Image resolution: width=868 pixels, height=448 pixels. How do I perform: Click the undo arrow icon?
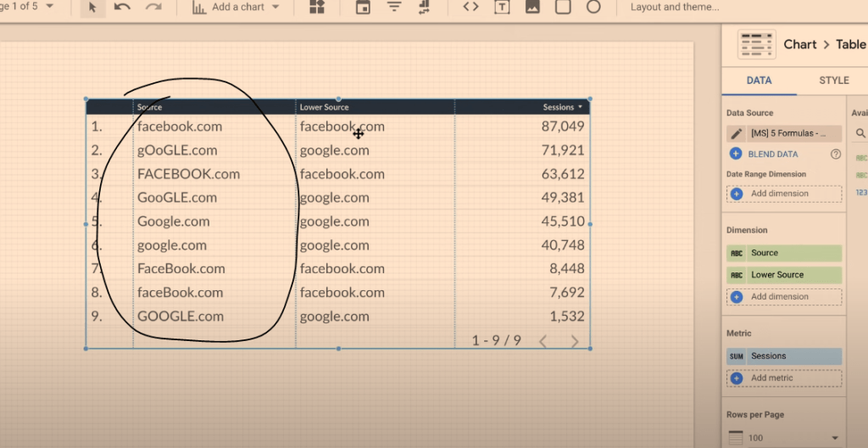point(123,8)
